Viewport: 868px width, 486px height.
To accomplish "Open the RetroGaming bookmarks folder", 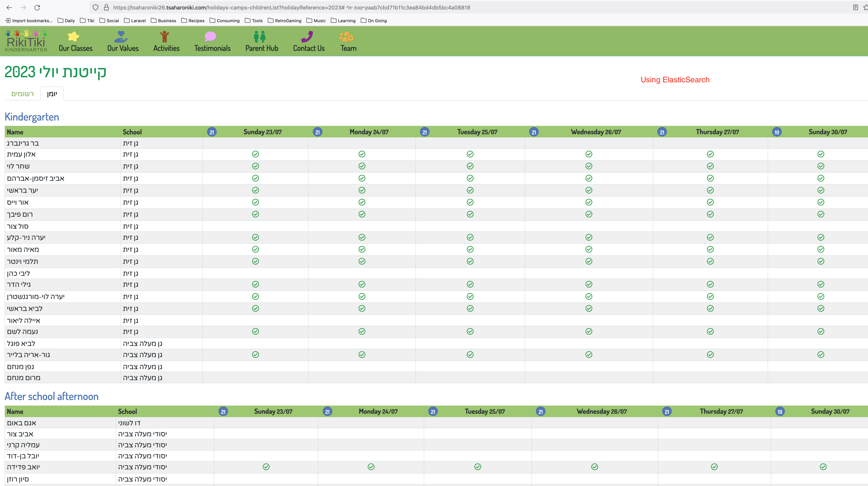I will pos(285,20).
